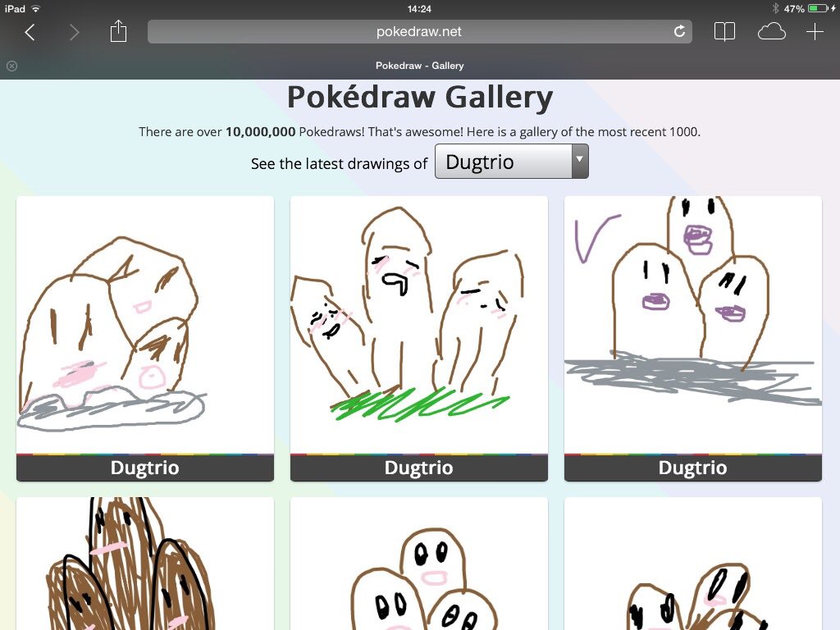840x630 pixels.
Task: Select the Pokedraw - Gallery tab
Action: 419,66
